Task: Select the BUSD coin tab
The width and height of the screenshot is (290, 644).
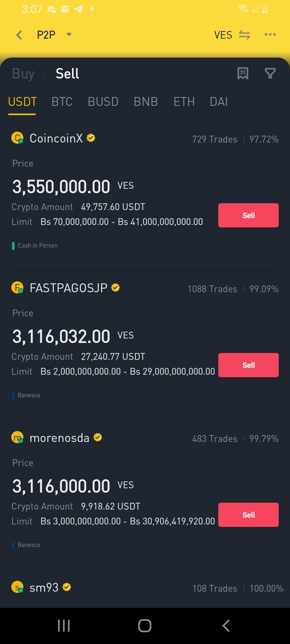Action: click(x=103, y=101)
